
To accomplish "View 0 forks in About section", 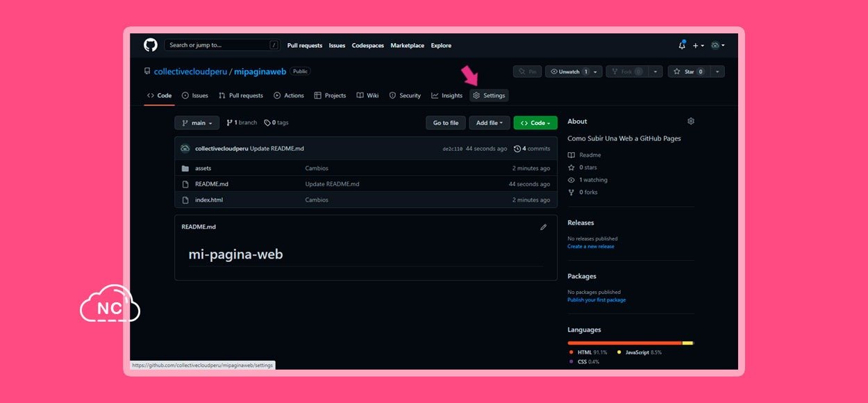I will (x=582, y=192).
